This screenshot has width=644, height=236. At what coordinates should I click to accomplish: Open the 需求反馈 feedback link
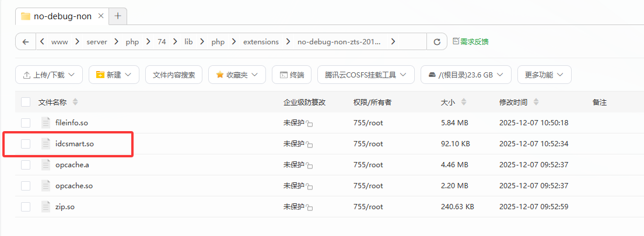470,42
